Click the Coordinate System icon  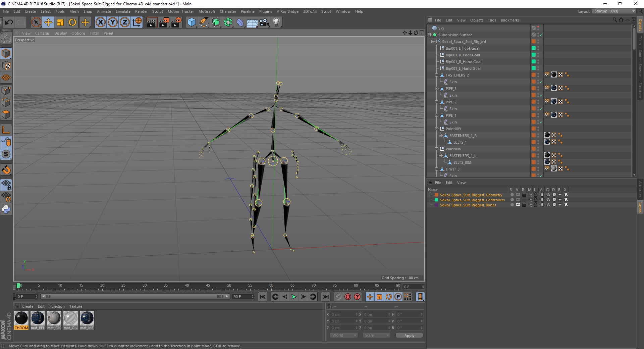click(137, 22)
